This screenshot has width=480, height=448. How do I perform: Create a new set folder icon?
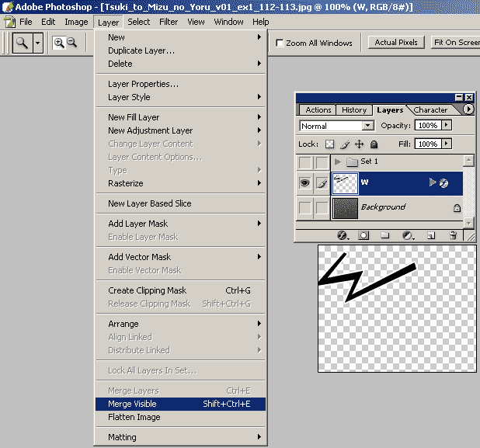click(384, 235)
